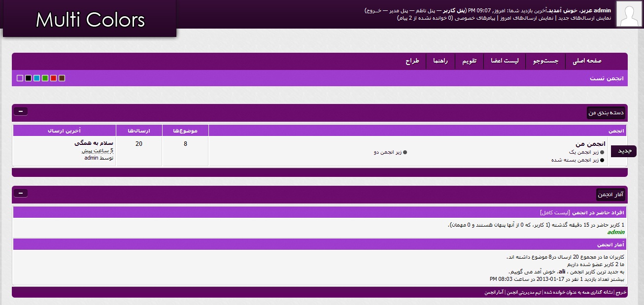
Task: Open تقویم calendar menu item
Action: click(469, 61)
